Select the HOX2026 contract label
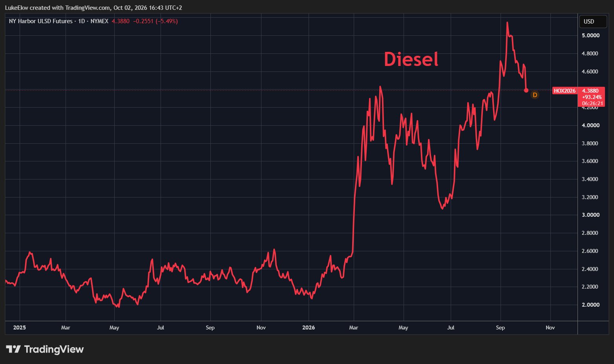614x364 pixels. 565,91
